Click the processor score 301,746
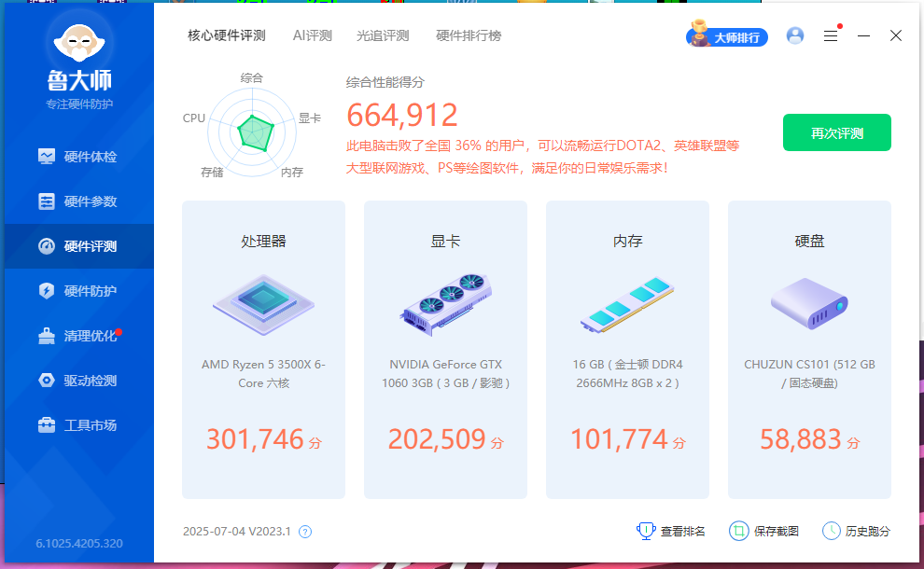Screen dimensions: 924x569 255,438
